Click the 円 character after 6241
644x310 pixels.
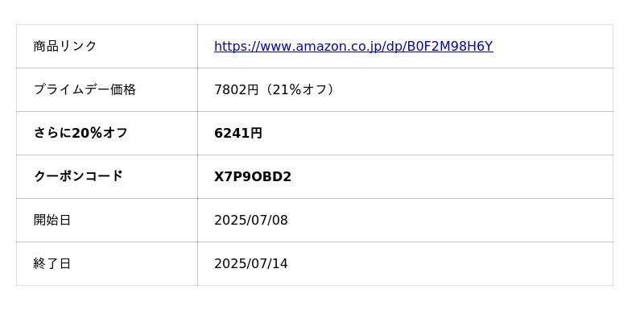pyautogui.click(x=256, y=133)
